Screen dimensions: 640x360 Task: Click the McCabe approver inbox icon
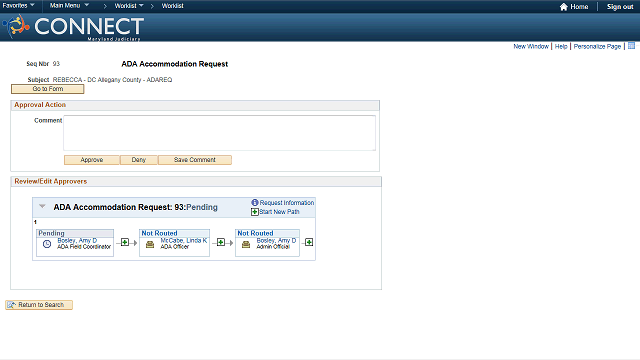150,244
